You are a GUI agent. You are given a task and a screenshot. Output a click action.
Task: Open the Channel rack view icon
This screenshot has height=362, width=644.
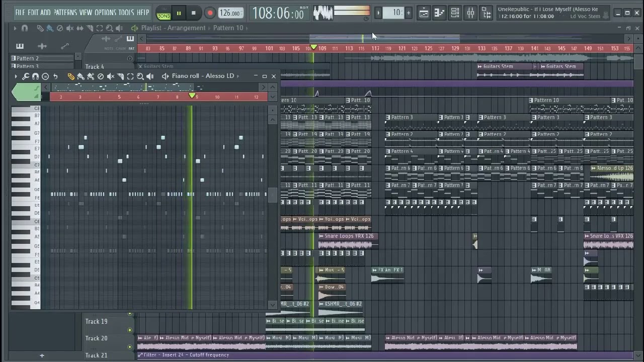coord(455,13)
